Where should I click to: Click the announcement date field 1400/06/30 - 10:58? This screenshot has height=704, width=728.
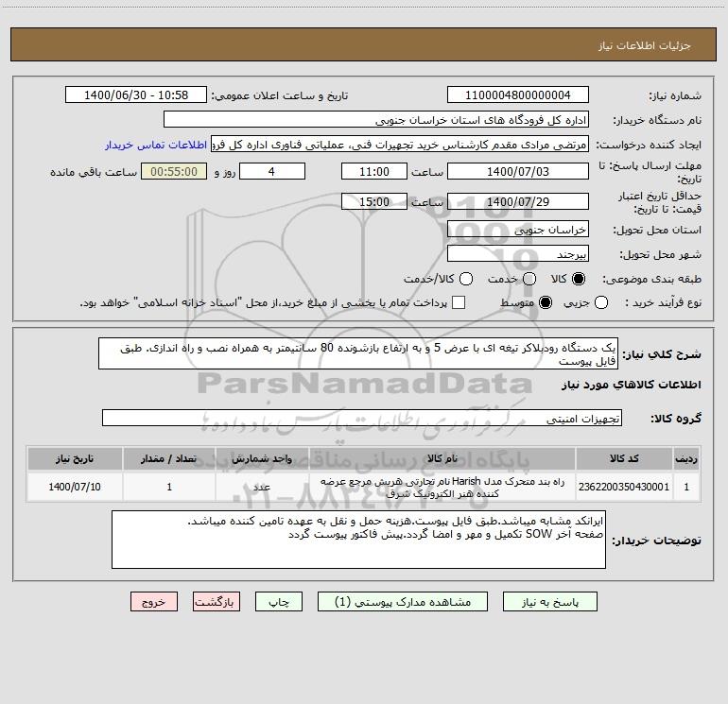(x=136, y=95)
